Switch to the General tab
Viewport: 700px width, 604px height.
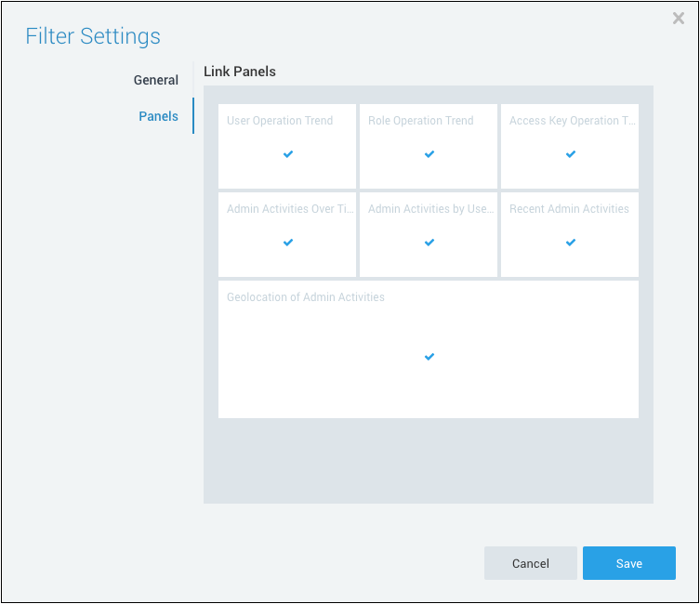coord(155,80)
